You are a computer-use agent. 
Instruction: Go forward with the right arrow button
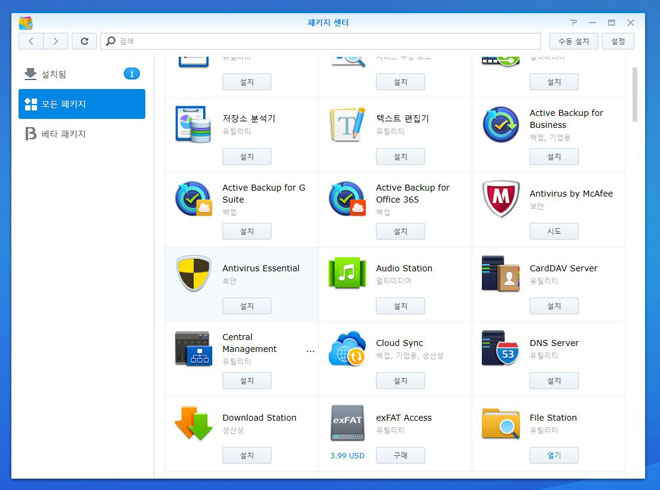[56, 41]
